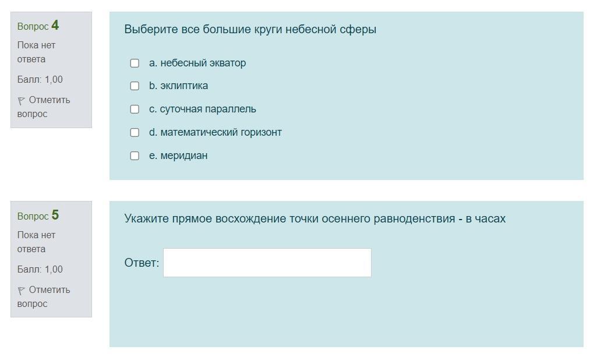Image resolution: width=597 pixels, height=364 pixels.
Task: Click the question text about 'большие круги небесной сферы'
Action: (x=250, y=29)
